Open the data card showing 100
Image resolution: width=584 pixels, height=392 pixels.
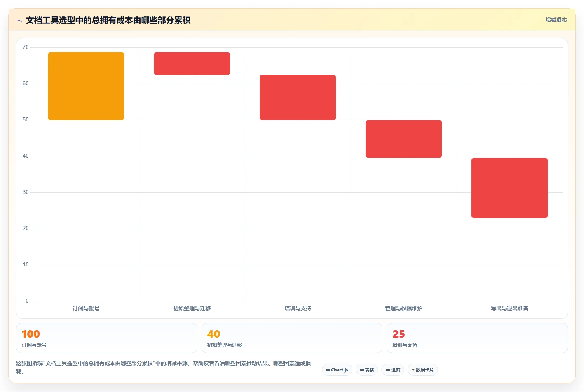coord(107,338)
